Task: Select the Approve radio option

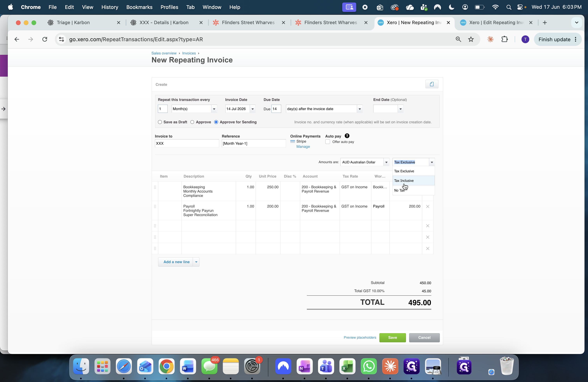Action: point(192,122)
